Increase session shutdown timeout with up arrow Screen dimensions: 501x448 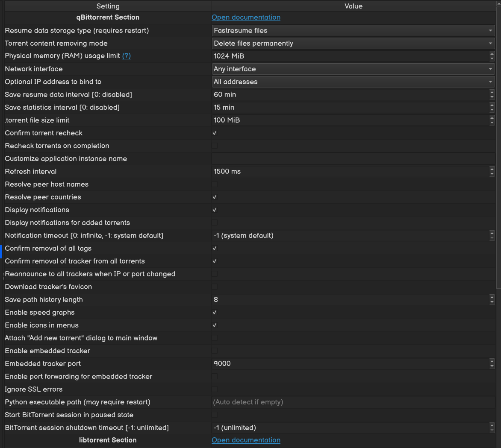pos(492,425)
